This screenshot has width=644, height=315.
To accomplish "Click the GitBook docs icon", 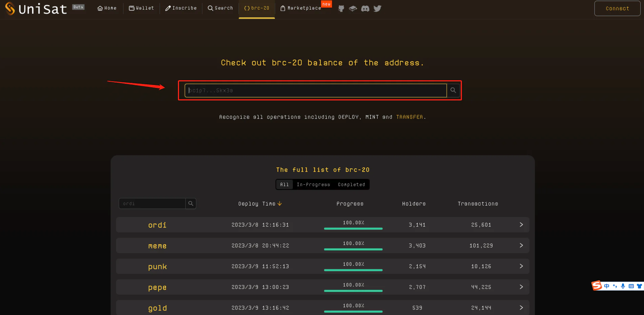I will 353,8.
